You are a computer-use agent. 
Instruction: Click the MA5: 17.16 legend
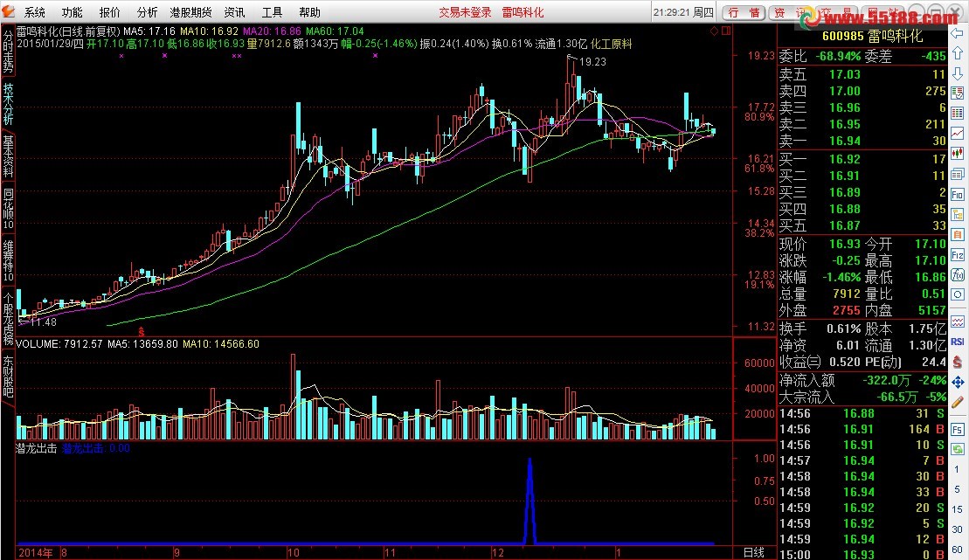pyautogui.click(x=149, y=31)
